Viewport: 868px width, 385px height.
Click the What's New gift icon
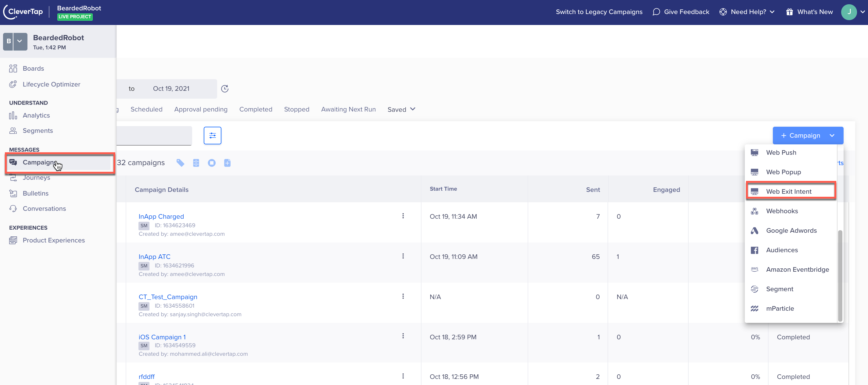[789, 12]
